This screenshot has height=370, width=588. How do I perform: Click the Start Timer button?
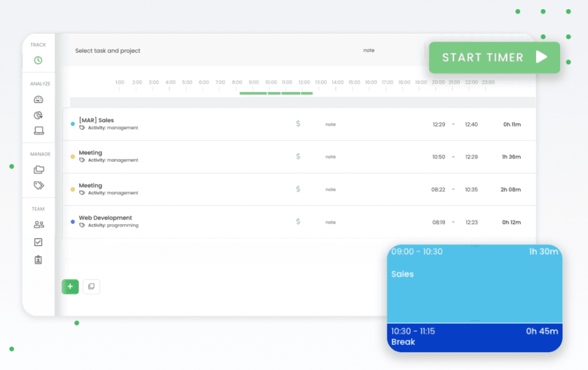pyautogui.click(x=494, y=57)
